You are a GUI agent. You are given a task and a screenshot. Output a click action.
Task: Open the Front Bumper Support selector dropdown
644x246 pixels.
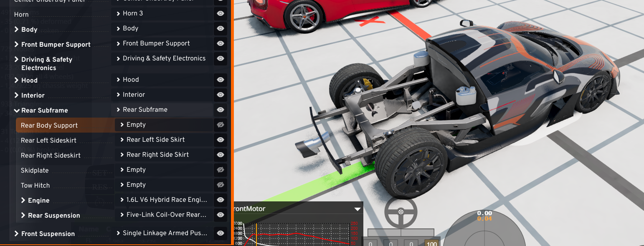[162, 43]
